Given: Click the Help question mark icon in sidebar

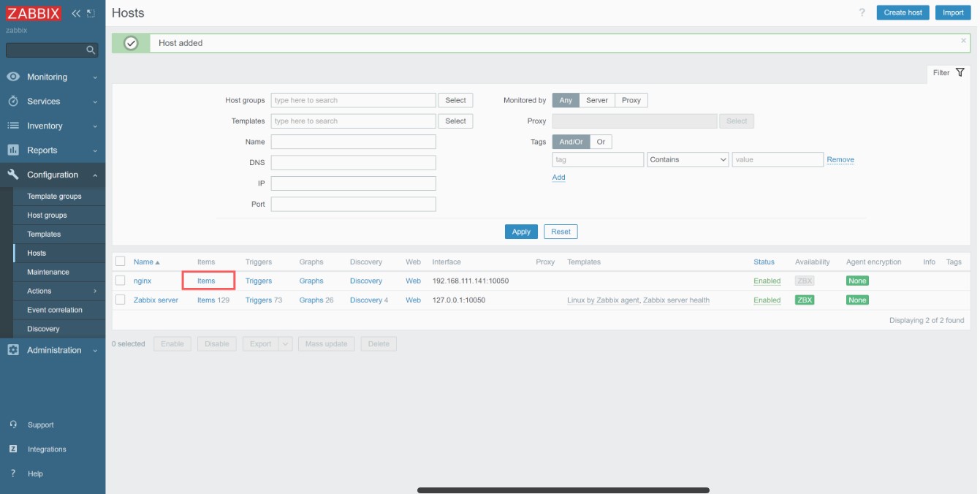Looking at the screenshot, I should click(13, 474).
